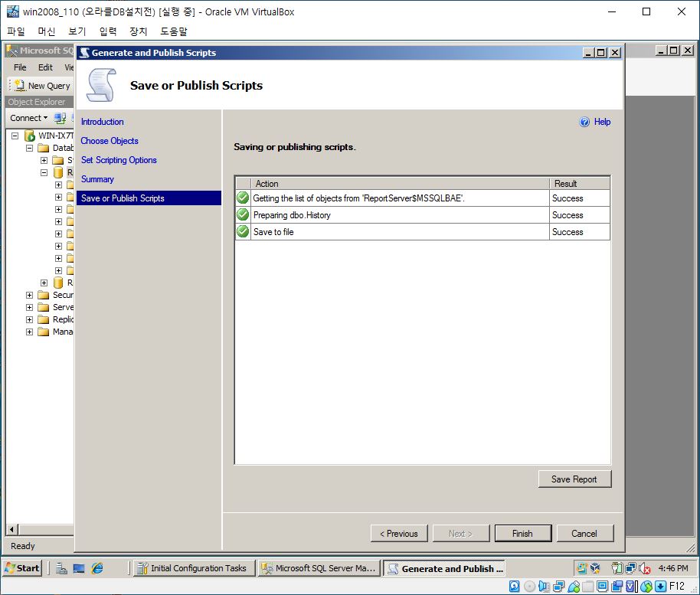The height and width of the screenshot is (595, 700).
Task: Click the Show Desktop quick launch icon
Action: pos(79,568)
